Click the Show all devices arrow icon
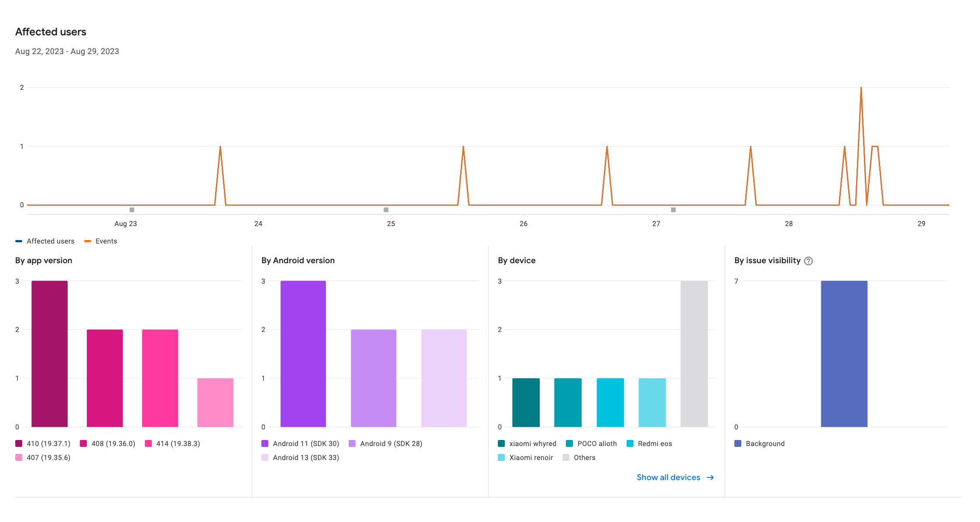The height and width of the screenshot is (522, 980). click(710, 477)
